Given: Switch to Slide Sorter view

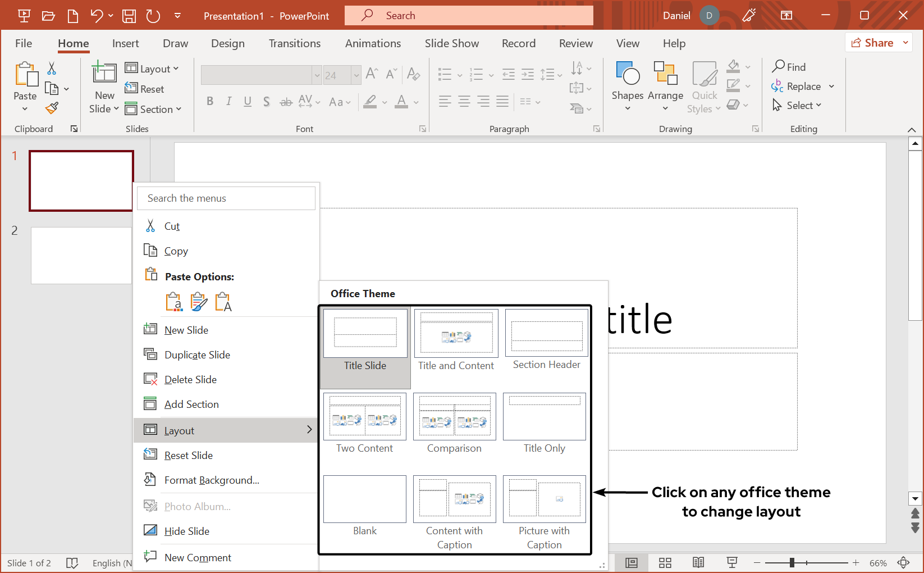Looking at the screenshot, I should coord(665,562).
